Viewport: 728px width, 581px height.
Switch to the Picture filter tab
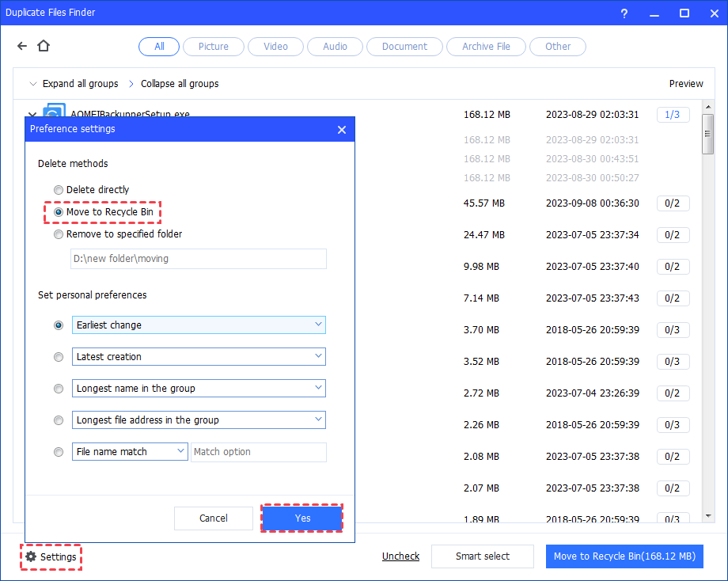(x=214, y=47)
